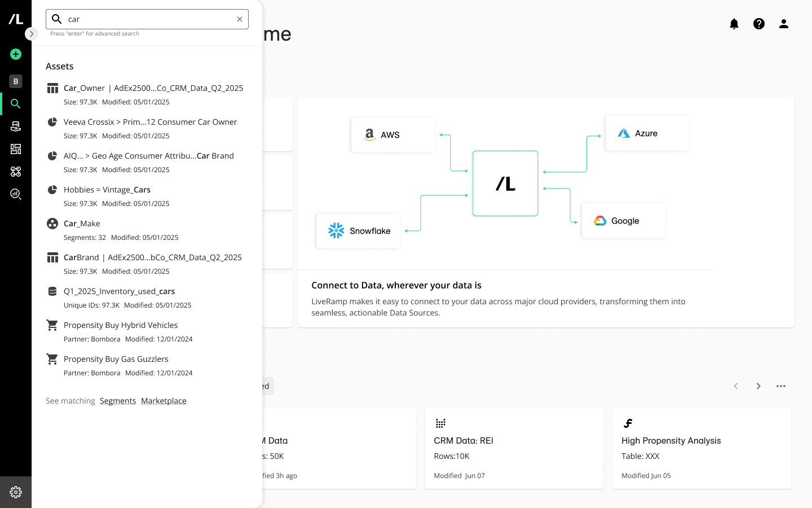The image size is (812, 508).
Task: Clear the search field with X
Action: click(240, 19)
